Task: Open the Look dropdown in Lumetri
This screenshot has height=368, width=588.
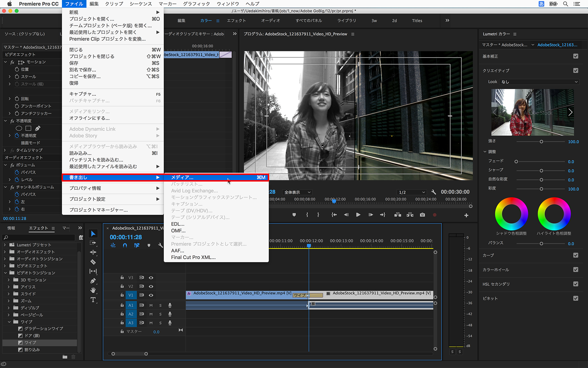Action: tap(539, 82)
